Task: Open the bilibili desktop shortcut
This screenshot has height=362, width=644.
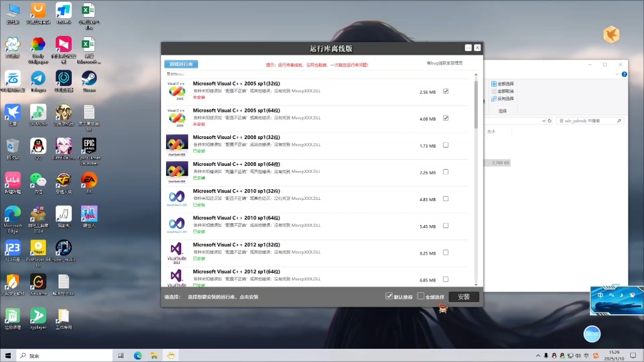Action: coord(13,183)
